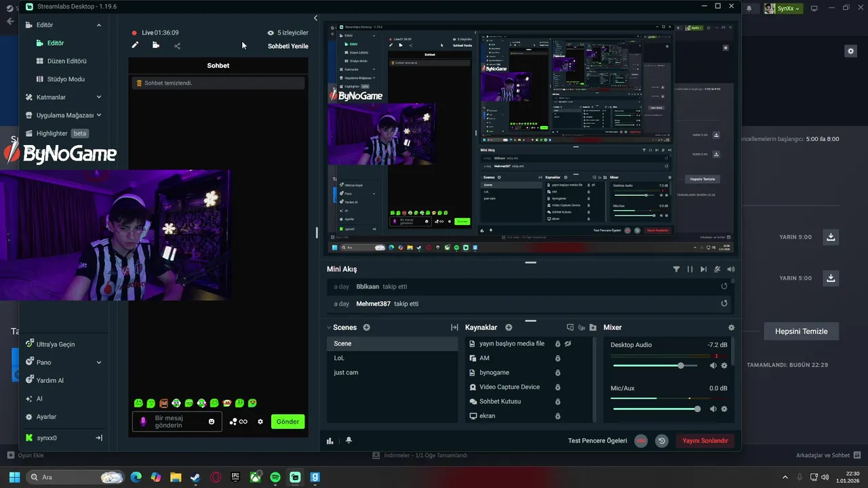Click the camera clip icon beside the pencil
Screen dimensions: 868x488
coord(156,45)
